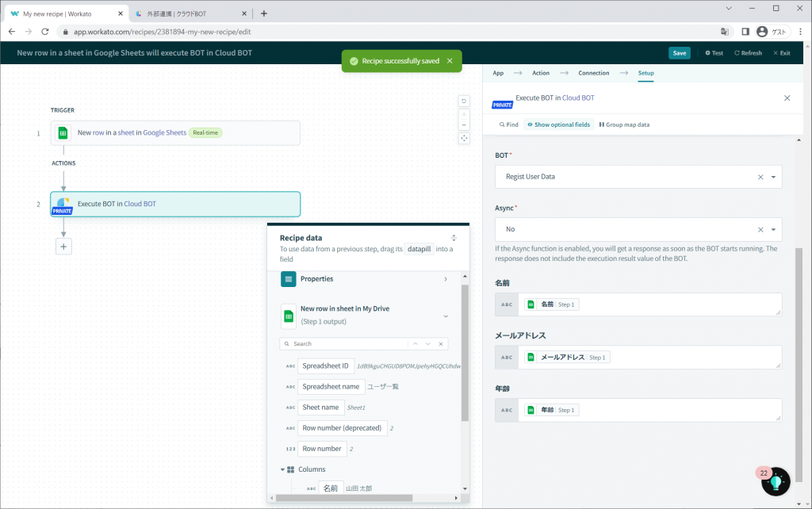Click Group map data
The height and width of the screenshot is (509, 812).
(x=624, y=124)
